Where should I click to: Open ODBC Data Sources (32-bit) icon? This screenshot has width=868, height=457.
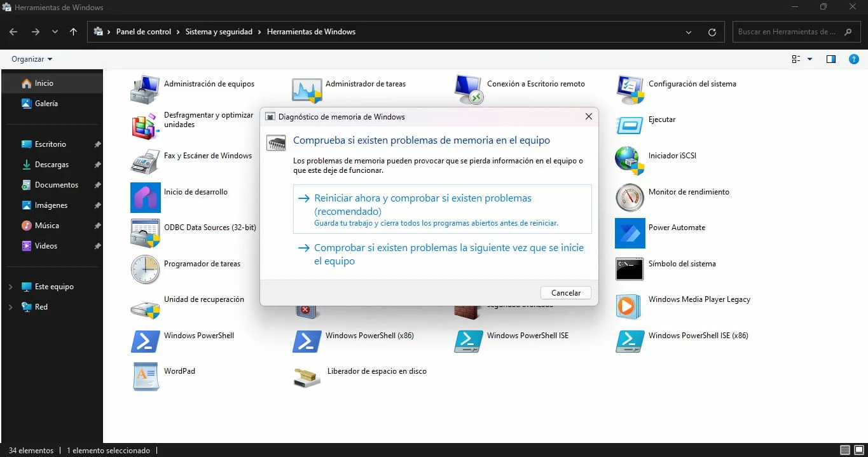click(145, 233)
